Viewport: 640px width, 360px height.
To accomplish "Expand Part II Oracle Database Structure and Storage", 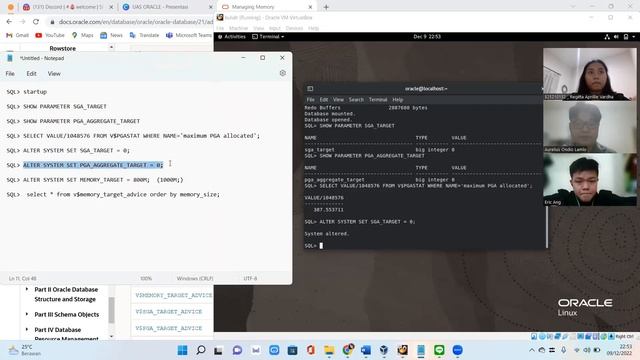I will [27, 289].
